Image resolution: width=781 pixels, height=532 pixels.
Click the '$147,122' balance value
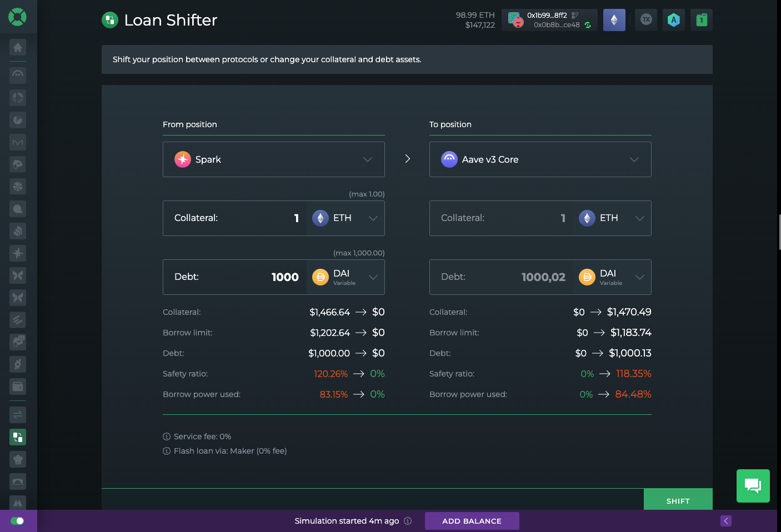(480, 25)
